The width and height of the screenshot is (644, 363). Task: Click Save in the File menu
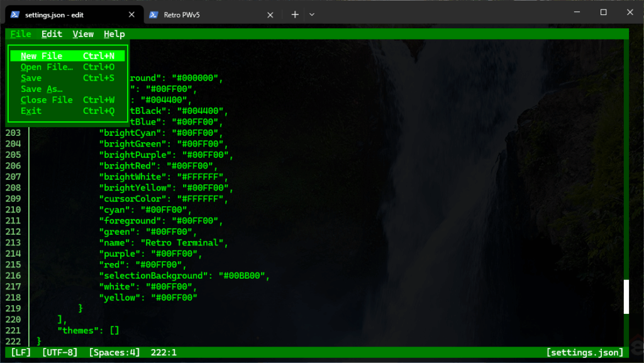tap(68, 78)
